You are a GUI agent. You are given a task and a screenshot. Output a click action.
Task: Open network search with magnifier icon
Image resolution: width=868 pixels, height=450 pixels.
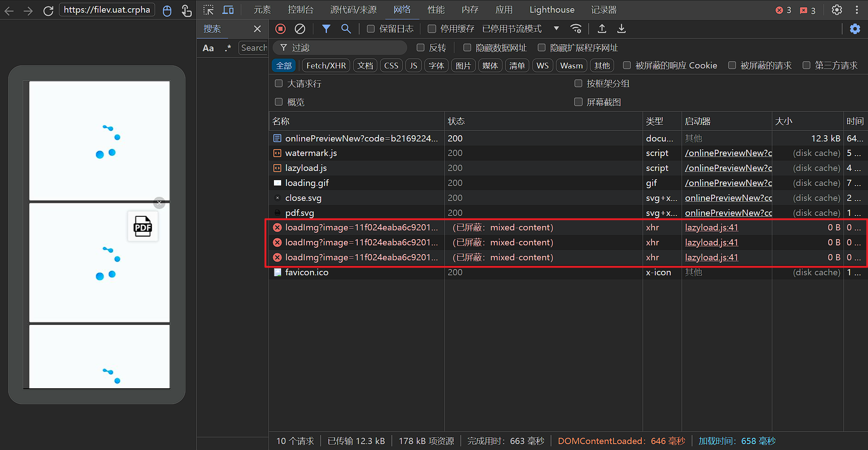(346, 29)
